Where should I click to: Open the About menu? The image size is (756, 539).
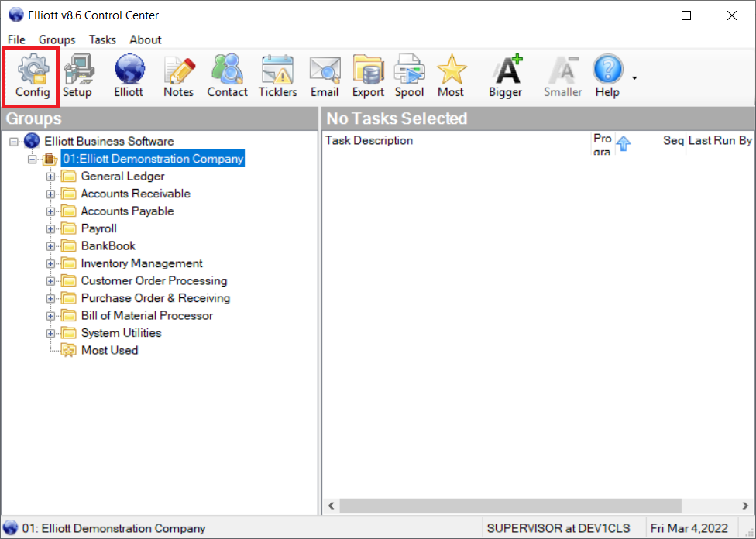[145, 39]
